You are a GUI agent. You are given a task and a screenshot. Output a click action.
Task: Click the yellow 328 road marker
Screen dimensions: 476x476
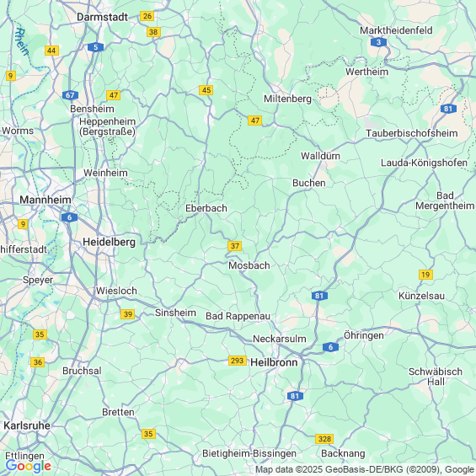pyautogui.click(x=324, y=439)
